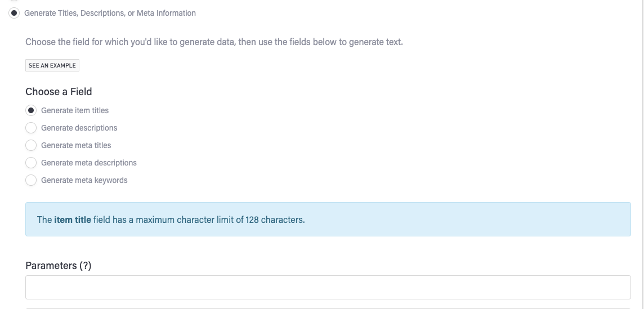The height and width of the screenshot is (309, 644).
Task: Click the 'Parameters' label word
Action: (51, 266)
